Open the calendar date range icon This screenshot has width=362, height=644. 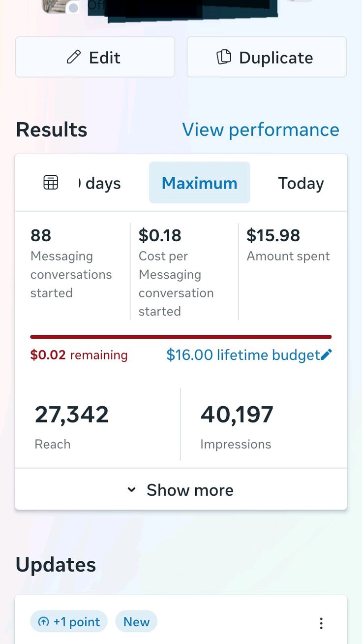tap(51, 183)
